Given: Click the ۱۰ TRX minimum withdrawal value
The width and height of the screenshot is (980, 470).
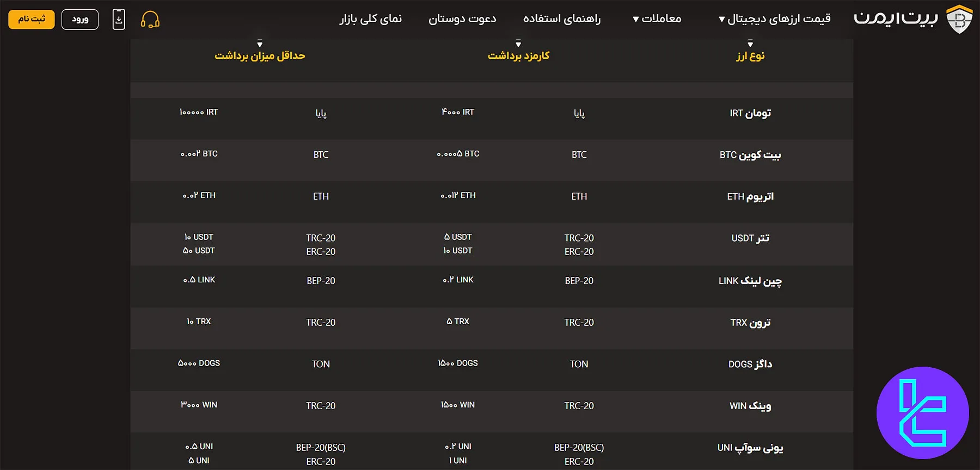Looking at the screenshot, I should [199, 321].
